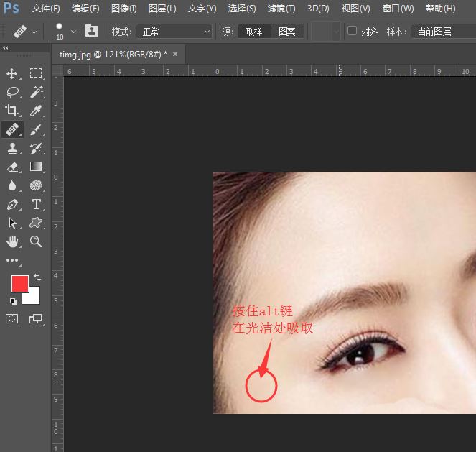Collapse the toolbox panel double arrows

pos(6,48)
